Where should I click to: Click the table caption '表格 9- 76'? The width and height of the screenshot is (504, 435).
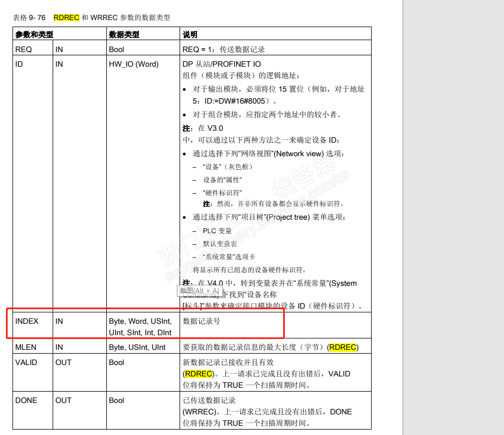click(x=29, y=18)
